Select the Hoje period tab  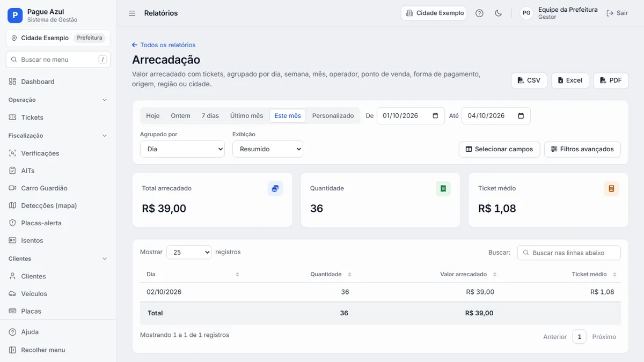coord(153,116)
